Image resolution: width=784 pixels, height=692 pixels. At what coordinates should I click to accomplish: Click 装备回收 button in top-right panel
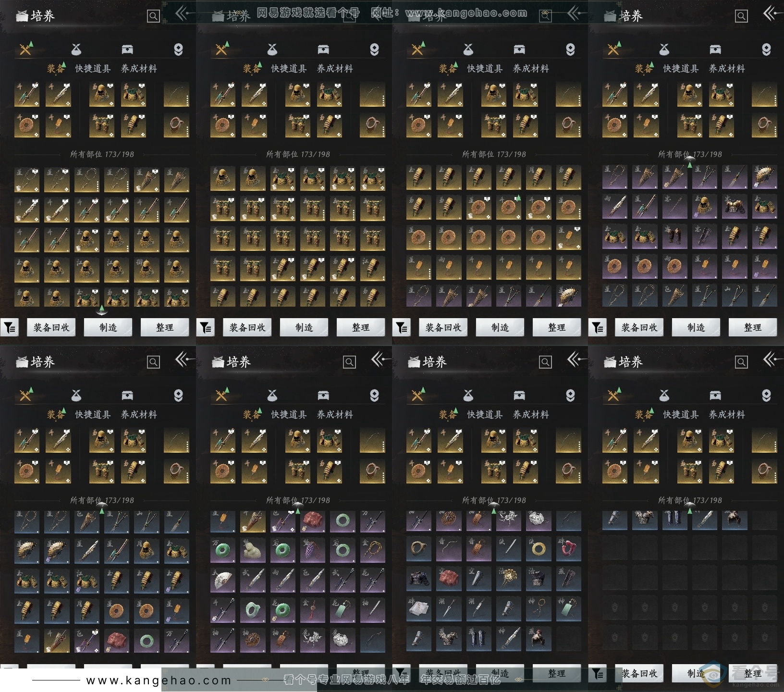tap(639, 327)
